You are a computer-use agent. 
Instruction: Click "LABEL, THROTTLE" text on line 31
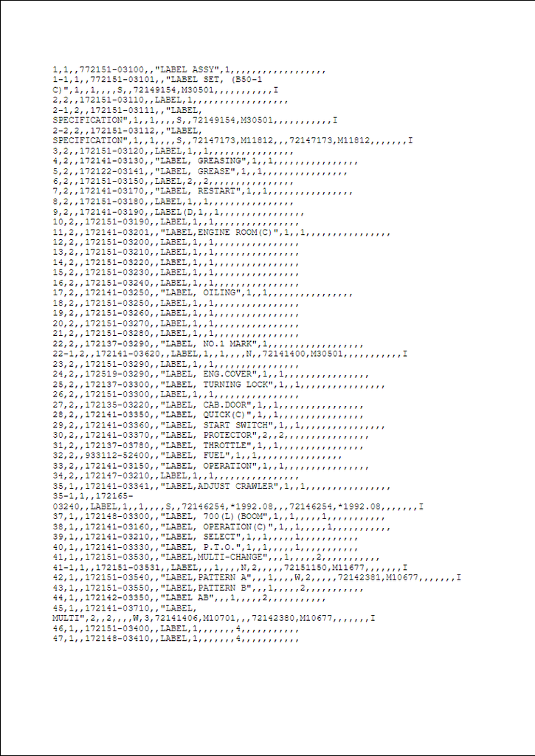click(x=209, y=445)
